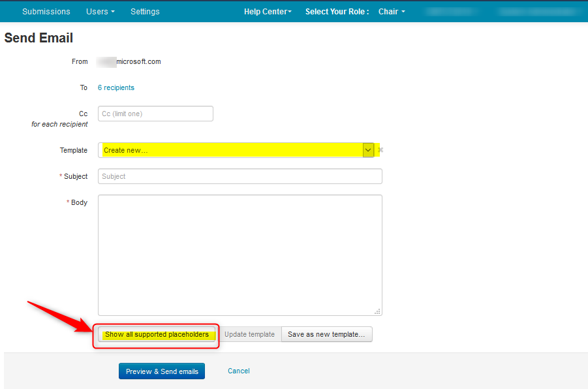Open the Template dropdown arrow

click(369, 150)
